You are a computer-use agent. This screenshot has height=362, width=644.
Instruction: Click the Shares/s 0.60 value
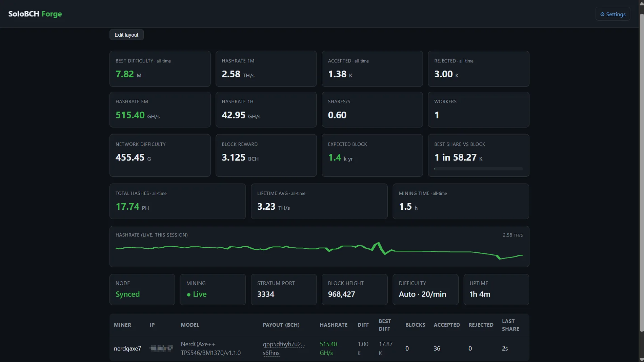point(337,115)
